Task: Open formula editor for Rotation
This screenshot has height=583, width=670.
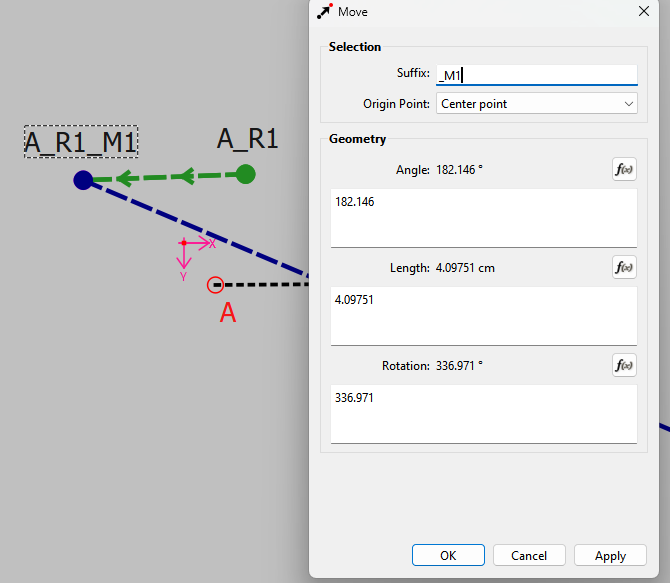Action: 624,365
